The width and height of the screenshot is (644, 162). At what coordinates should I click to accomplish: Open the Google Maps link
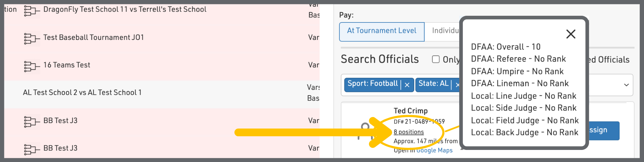coord(434,150)
